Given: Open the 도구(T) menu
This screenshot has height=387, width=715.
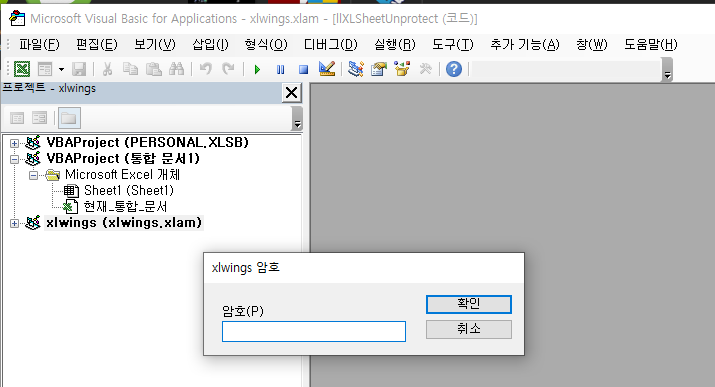Looking at the screenshot, I should point(453,45).
